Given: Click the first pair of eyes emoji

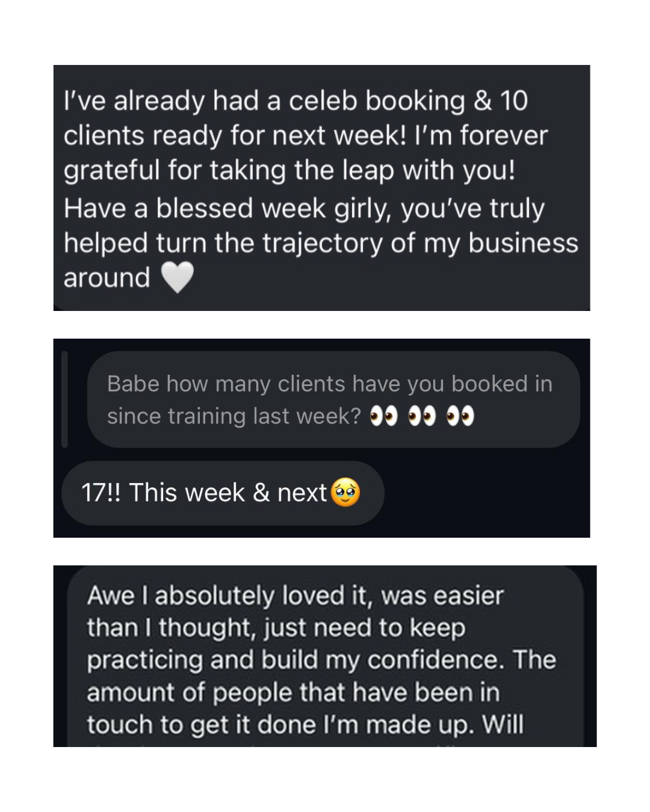Looking at the screenshot, I should pyautogui.click(x=383, y=416).
